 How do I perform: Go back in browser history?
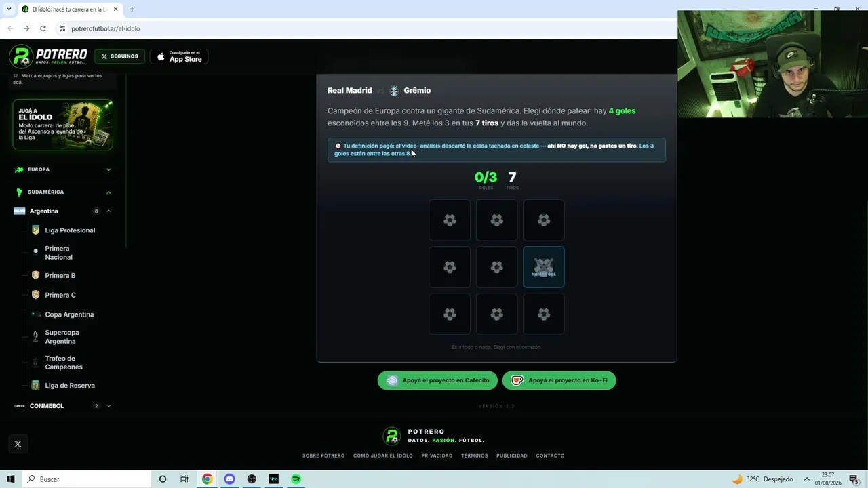pos(10,28)
